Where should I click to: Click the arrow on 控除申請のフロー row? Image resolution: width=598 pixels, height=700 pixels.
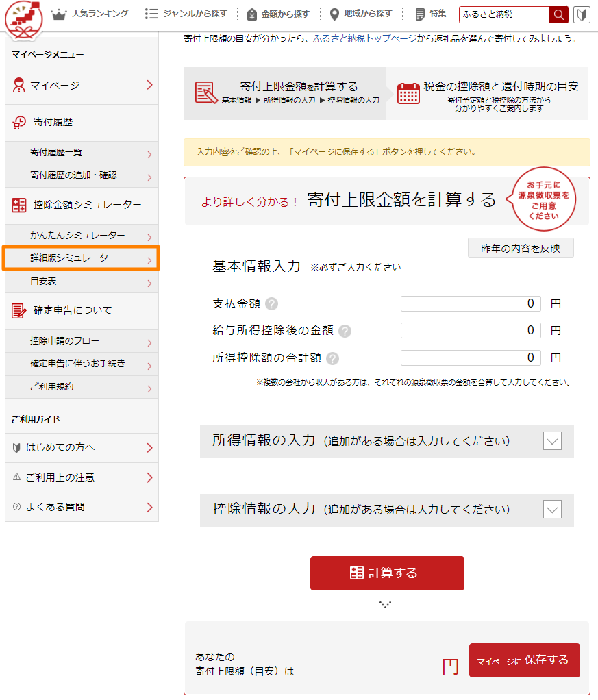(149, 343)
